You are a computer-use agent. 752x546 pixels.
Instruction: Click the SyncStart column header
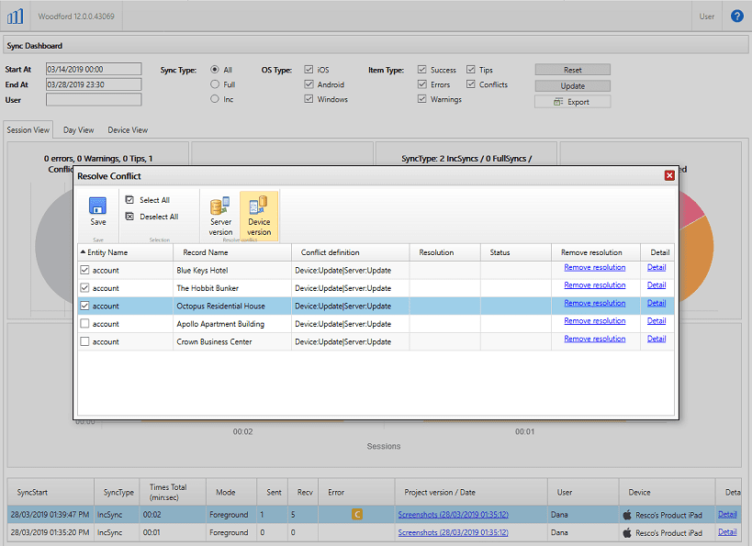click(50, 492)
